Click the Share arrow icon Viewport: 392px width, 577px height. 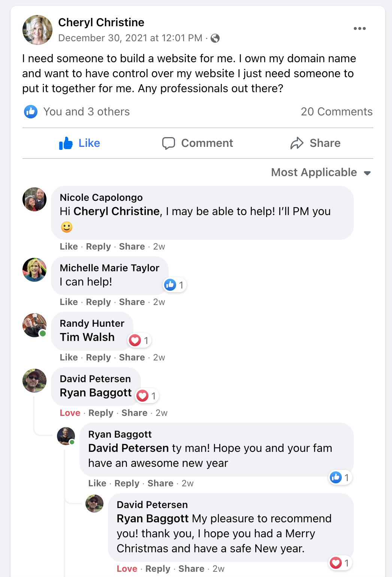click(297, 143)
